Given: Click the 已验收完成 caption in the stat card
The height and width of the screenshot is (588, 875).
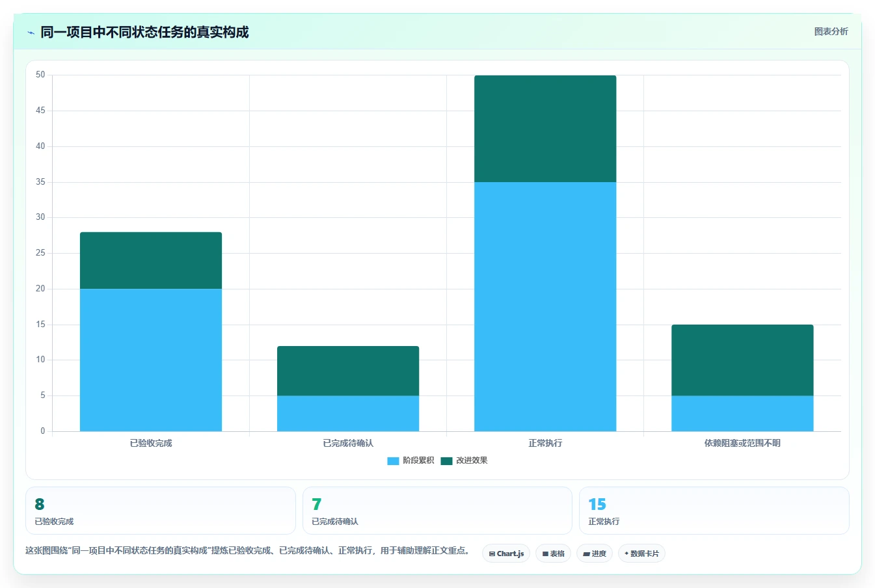Looking at the screenshot, I should pos(54,522).
